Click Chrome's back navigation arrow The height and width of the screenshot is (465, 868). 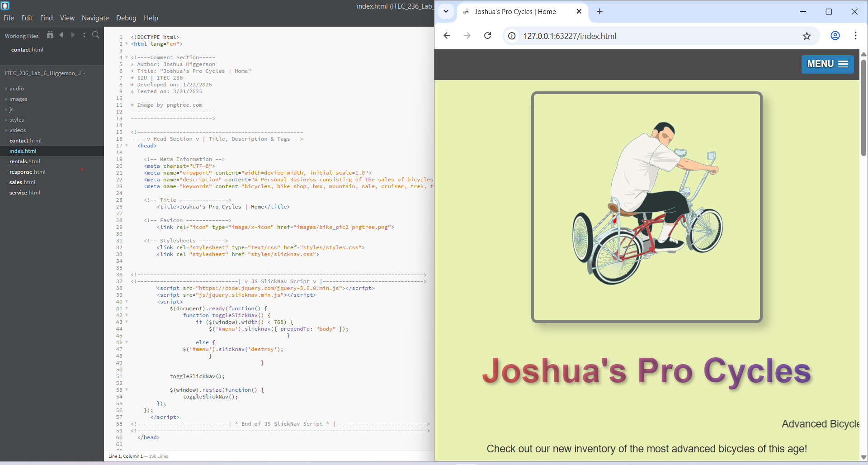pos(447,36)
